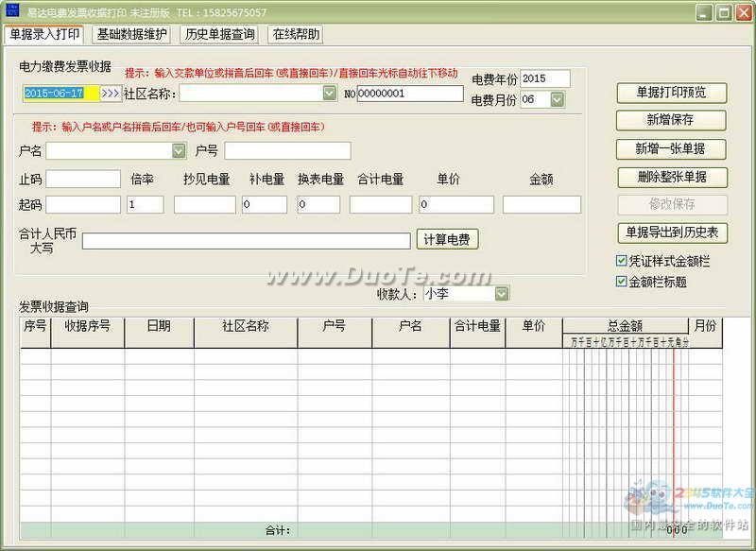Open the 历史单据查询 tab
The image size is (756, 551).
[x=219, y=34]
